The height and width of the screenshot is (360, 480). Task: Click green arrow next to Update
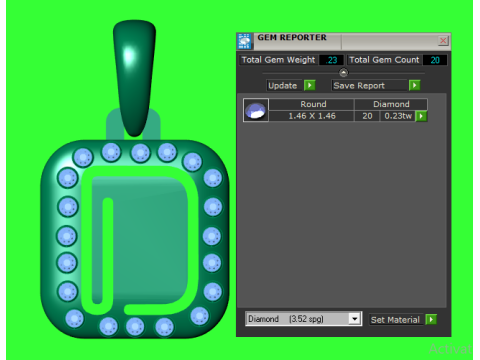310,85
